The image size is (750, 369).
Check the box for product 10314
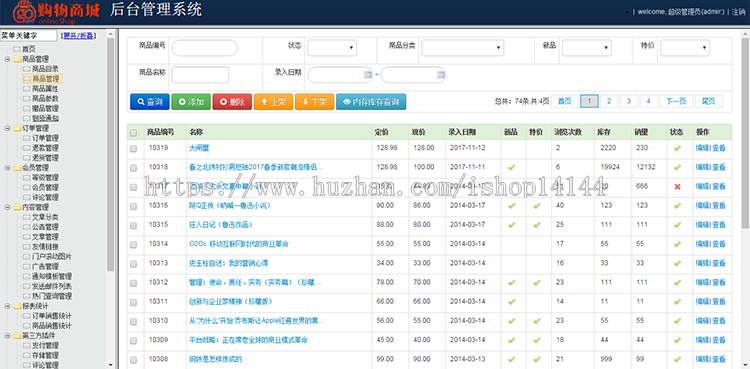[133, 245]
